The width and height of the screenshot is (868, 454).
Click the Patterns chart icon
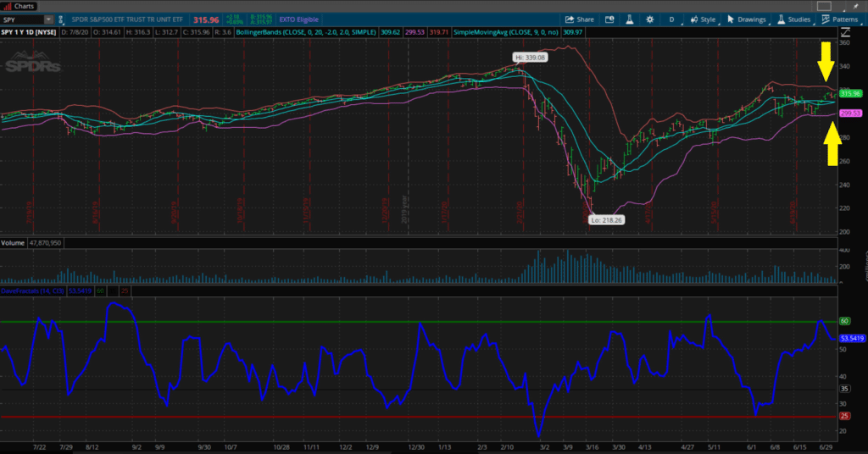(826, 19)
